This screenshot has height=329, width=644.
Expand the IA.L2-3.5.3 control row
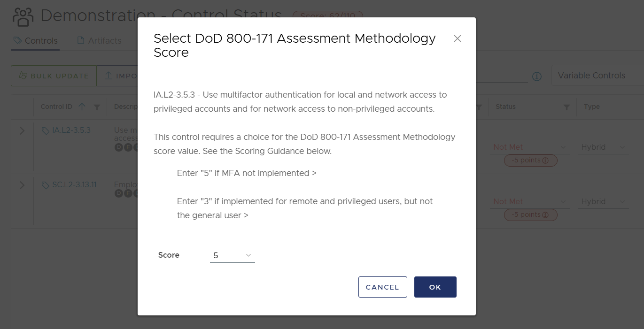click(22, 131)
